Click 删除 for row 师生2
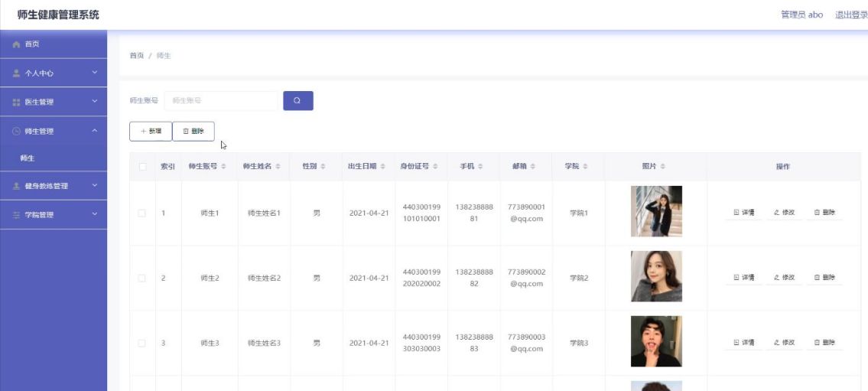Image resolution: width=868 pixels, height=391 pixels. [x=825, y=278]
